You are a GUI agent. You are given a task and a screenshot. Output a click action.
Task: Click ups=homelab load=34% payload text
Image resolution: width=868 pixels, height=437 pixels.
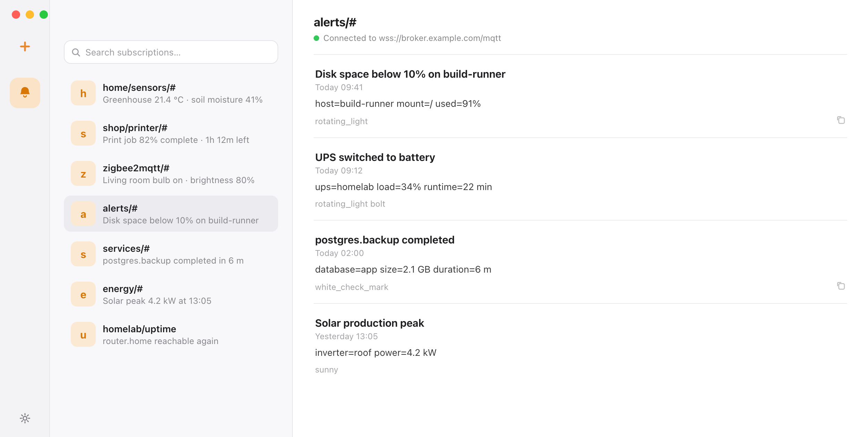403,187
